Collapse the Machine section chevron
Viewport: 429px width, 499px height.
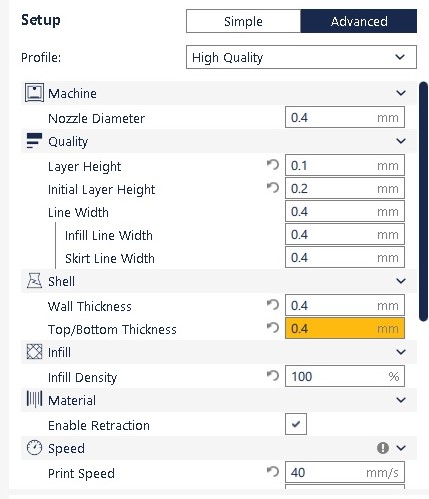pos(401,93)
